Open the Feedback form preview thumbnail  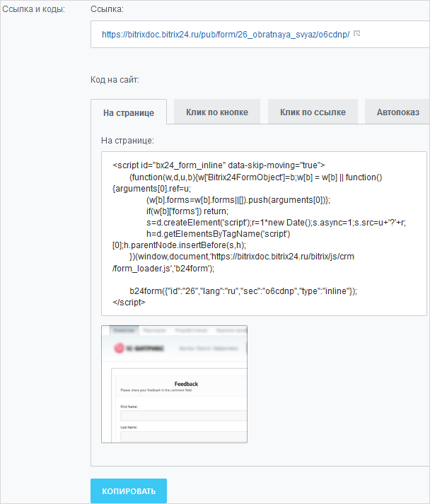pyautogui.click(x=174, y=384)
